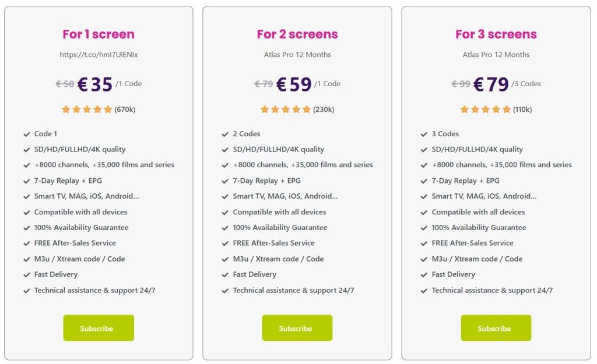Select the For 3 screens plan heading
The height and width of the screenshot is (364, 597).
[495, 34]
